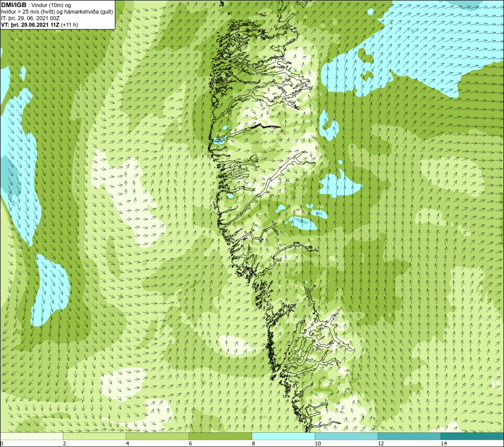Click the legend tick label '10'
504x447 pixels.
[318, 443]
